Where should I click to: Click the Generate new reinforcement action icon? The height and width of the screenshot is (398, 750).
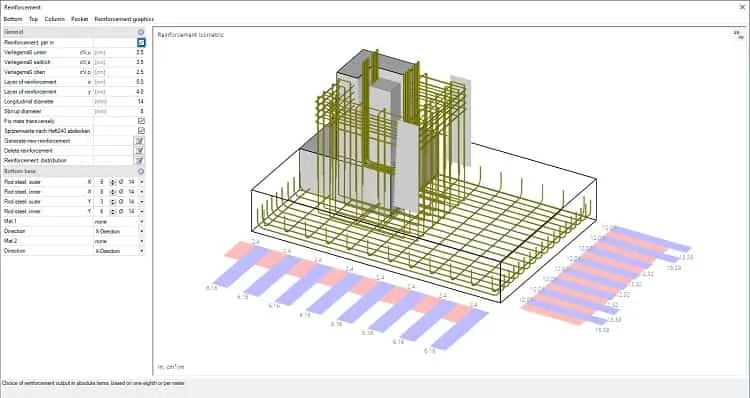coord(139,141)
